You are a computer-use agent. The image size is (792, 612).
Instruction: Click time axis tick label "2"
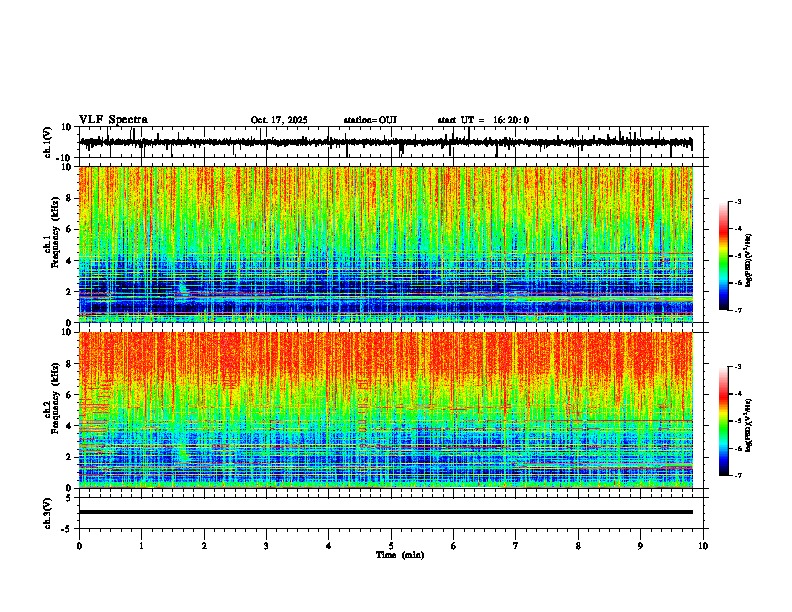(x=204, y=546)
